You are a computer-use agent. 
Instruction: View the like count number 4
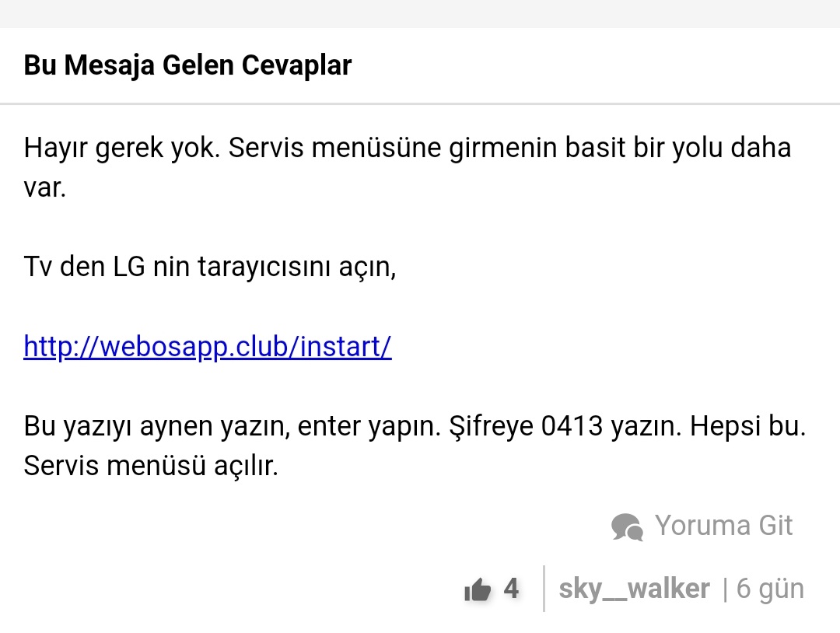coord(511,589)
